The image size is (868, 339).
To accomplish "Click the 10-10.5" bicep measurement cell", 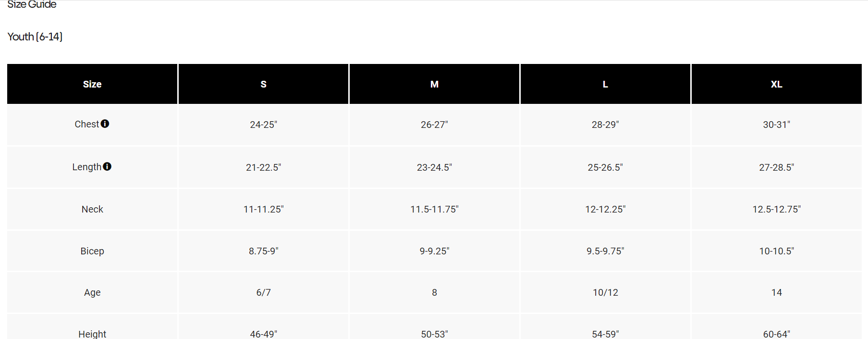I will click(x=776, y=251).
